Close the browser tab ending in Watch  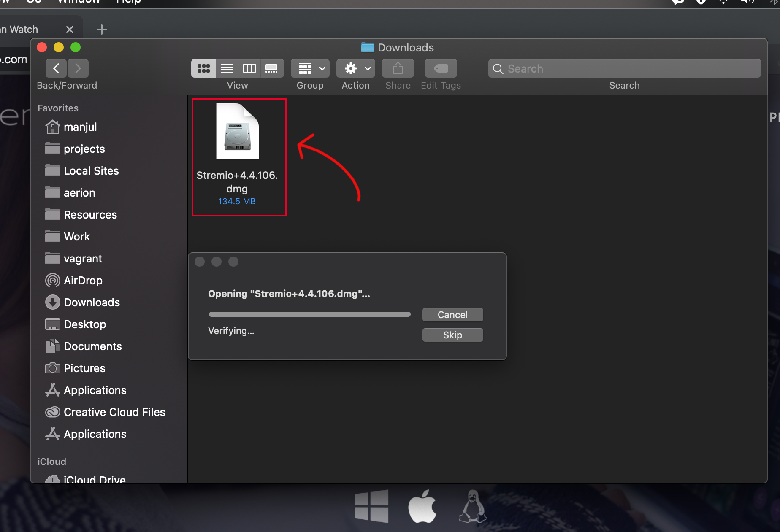70,30
